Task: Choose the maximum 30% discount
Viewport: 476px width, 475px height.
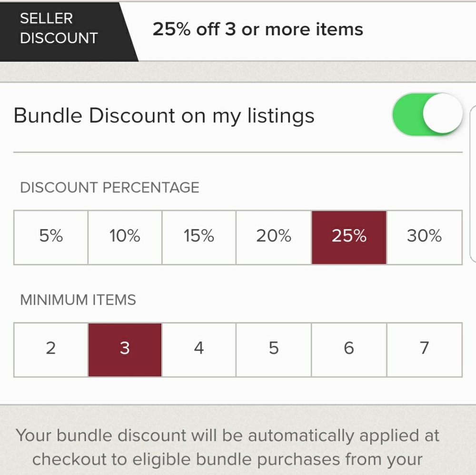Action: [x=423, y=237]
